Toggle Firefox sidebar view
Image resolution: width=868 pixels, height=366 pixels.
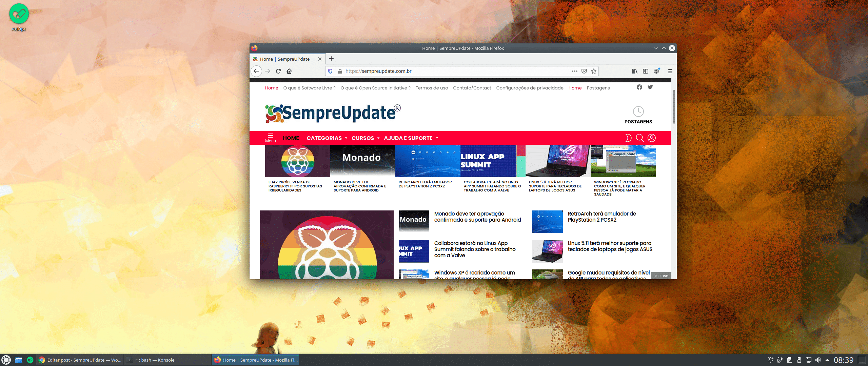(646, 71)
